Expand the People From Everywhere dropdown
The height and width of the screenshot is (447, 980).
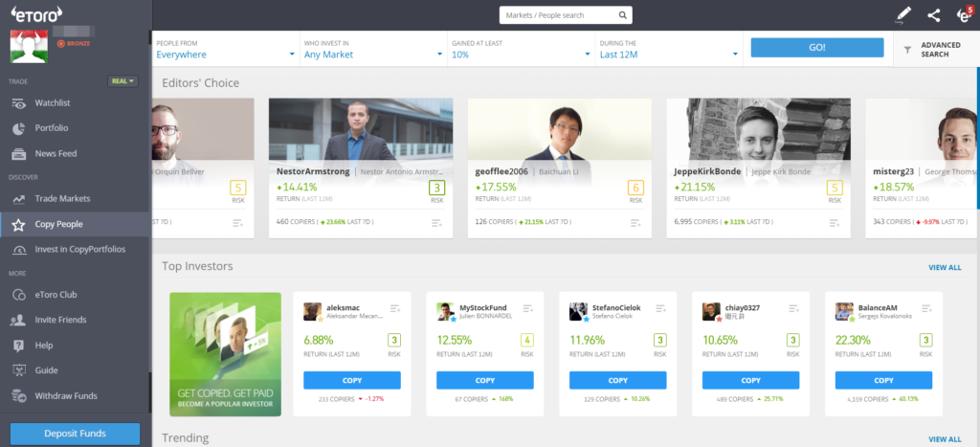(225, 55)
